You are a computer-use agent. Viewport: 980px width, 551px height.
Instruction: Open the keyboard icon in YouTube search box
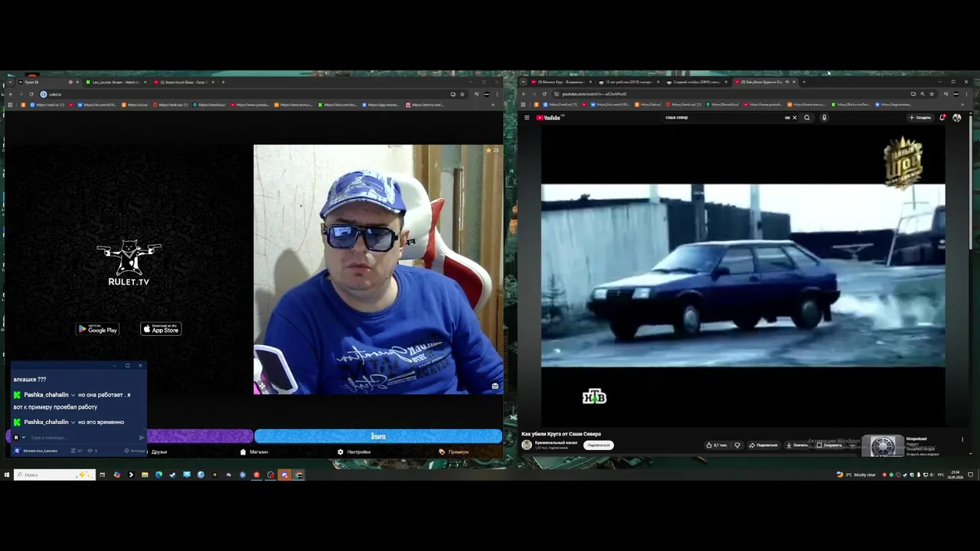coord(787,118)
